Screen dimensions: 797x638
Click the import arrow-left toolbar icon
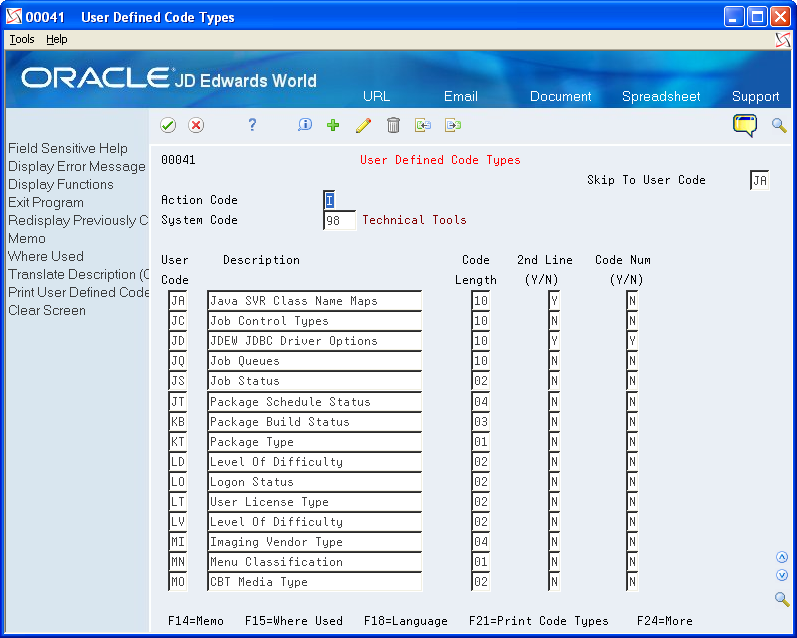(423, 125)
